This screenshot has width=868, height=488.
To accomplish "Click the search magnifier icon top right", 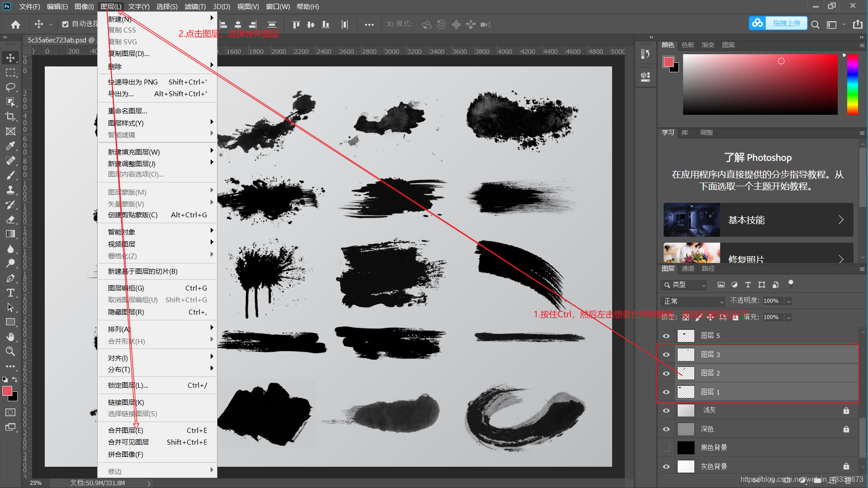I will click(x=815, y=24).
